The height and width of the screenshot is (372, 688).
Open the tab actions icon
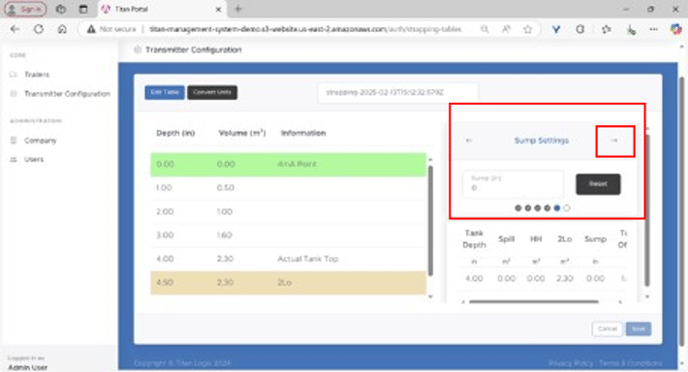coord(83,9)
